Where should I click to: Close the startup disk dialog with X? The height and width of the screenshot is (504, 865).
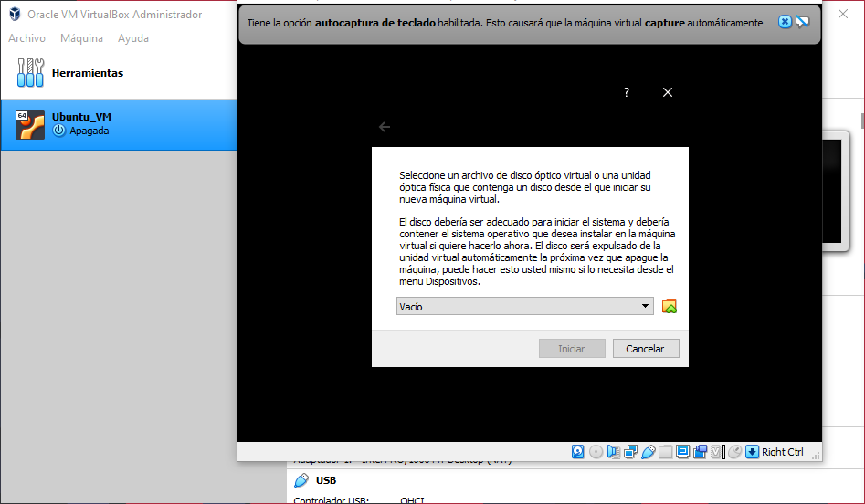click(668, 92)
